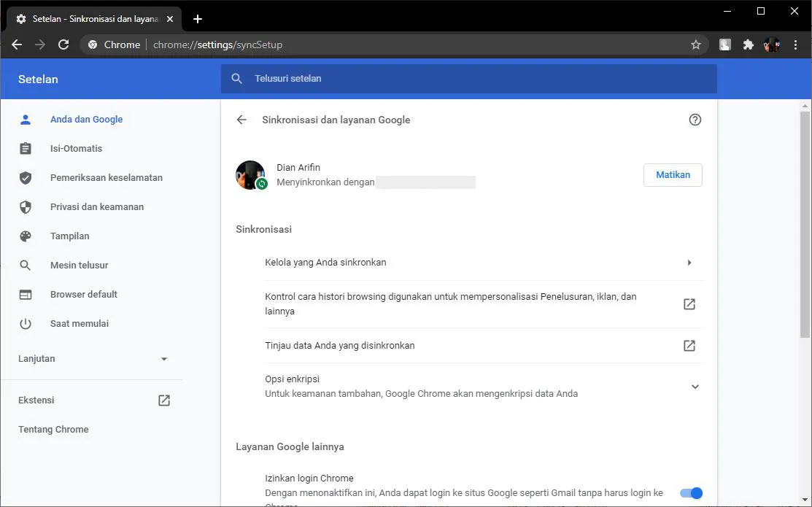The image size is (812, 507).
Task: Reload the settings page
Action: pos(63,44)
